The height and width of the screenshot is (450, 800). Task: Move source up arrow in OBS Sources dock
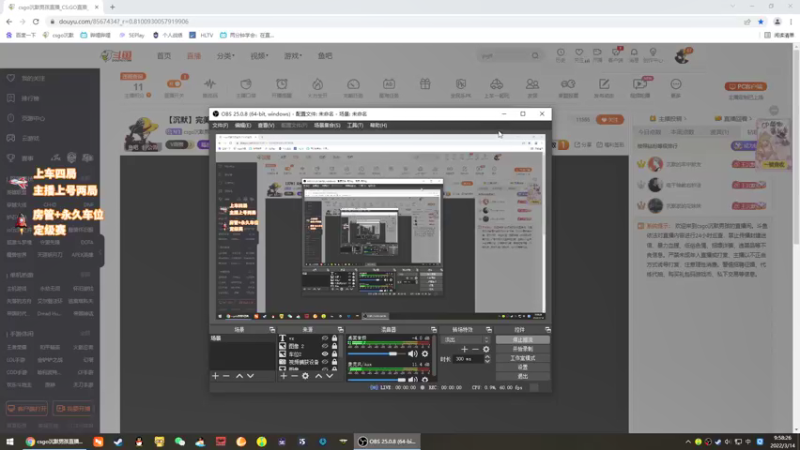[318, 376]
